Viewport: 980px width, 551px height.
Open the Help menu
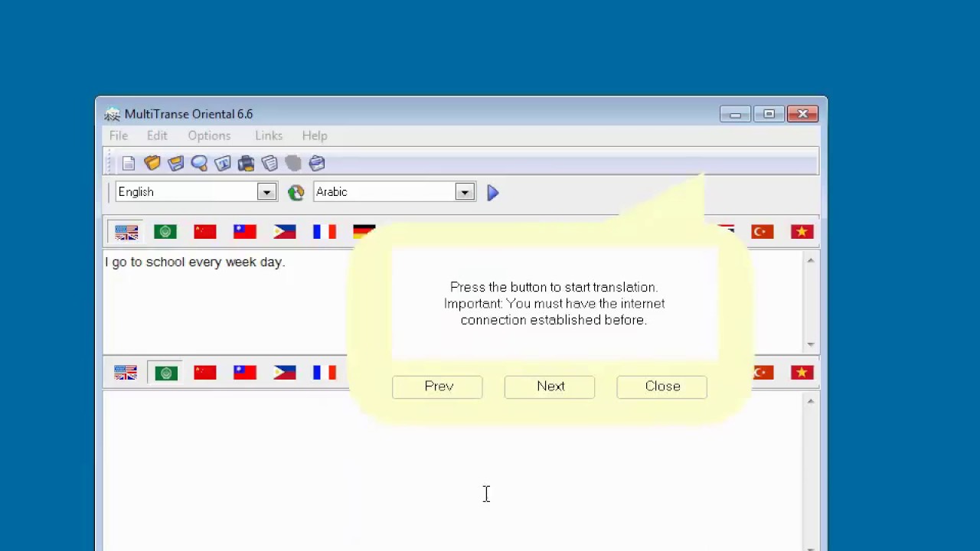tap(315, 135)
